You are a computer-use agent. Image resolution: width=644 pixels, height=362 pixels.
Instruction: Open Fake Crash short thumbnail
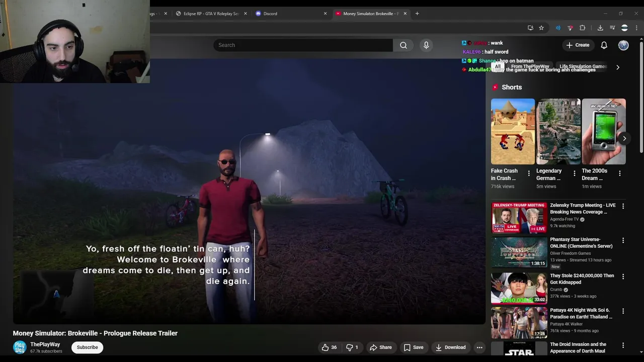tap(513, 132)
